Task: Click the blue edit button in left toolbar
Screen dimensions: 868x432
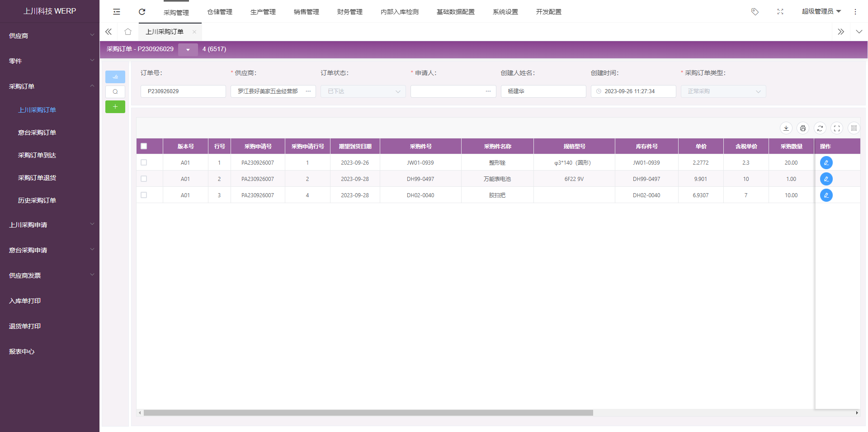Action: (x=115, y=77)
